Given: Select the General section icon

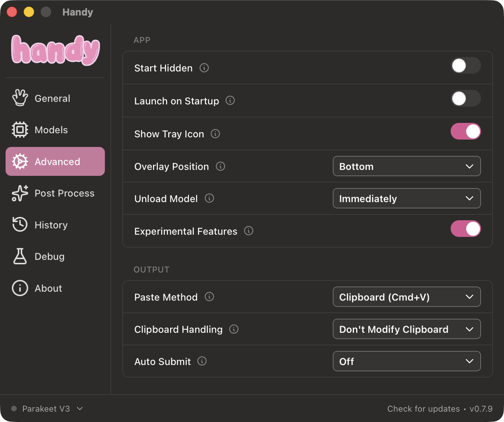Looking at the screenshot, I should coord(20,98).
